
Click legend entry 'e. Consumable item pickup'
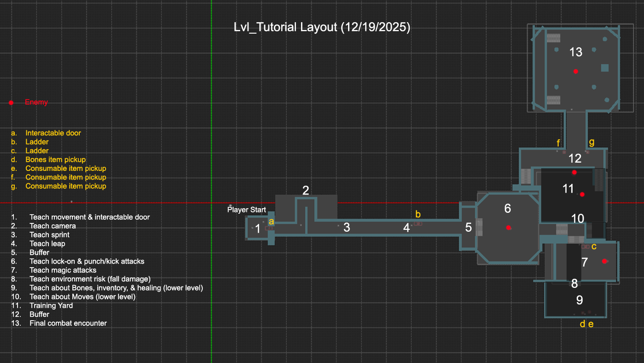pos(59,169)
